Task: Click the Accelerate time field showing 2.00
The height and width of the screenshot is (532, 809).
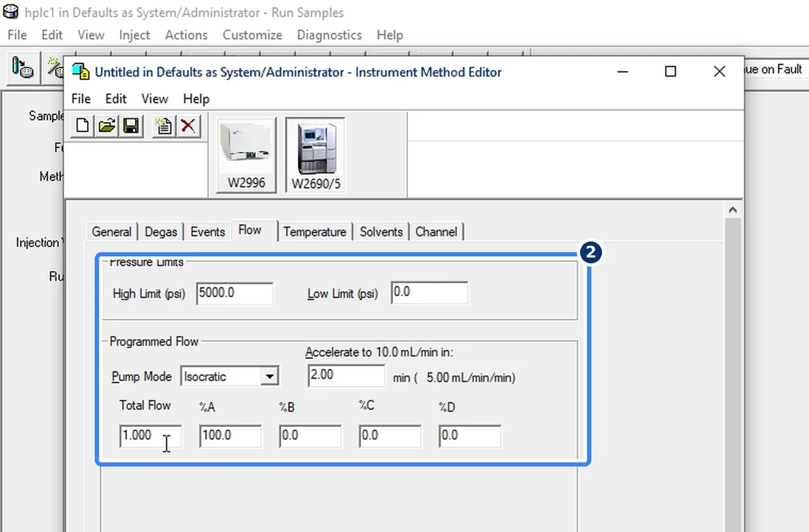Action: click(x=346, y=375)
